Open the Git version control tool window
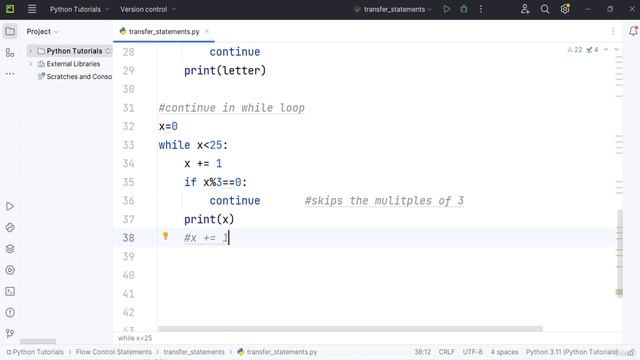 click(x=10, y=334)
